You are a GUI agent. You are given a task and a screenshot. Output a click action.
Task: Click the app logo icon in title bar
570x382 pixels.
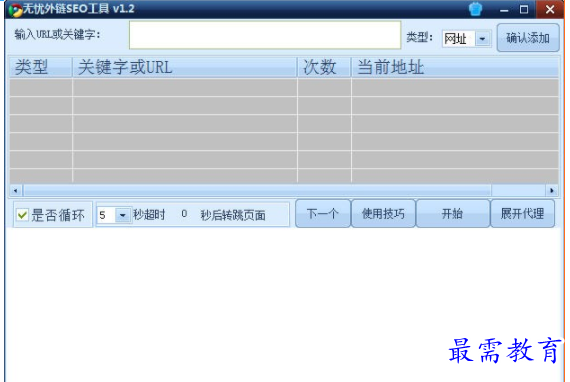coord(15,10)
